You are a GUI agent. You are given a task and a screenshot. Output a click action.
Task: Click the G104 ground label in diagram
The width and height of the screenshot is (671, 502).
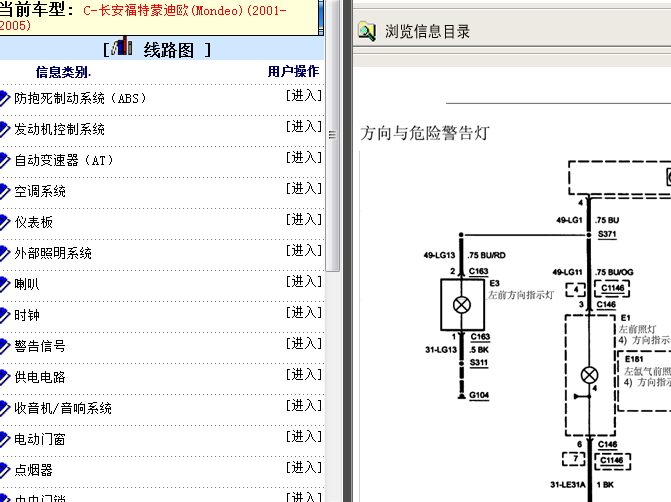479,395
